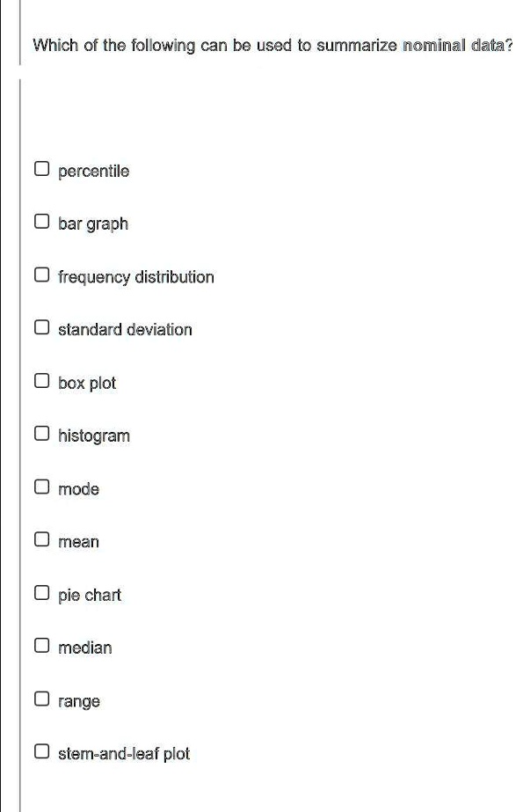Select the bar graph answer option
Viewport: 516px width, 812px height.
click(92, 223)
